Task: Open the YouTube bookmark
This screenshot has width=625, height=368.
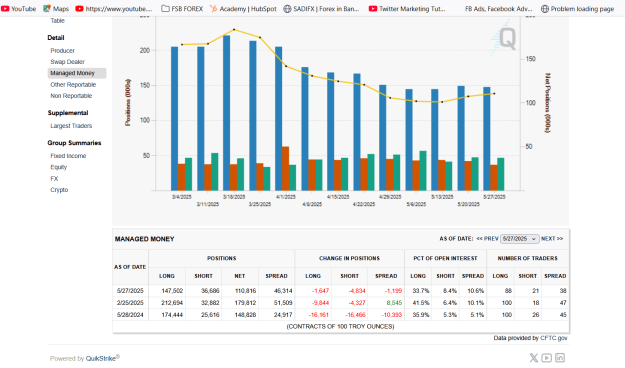Action: 18,8
